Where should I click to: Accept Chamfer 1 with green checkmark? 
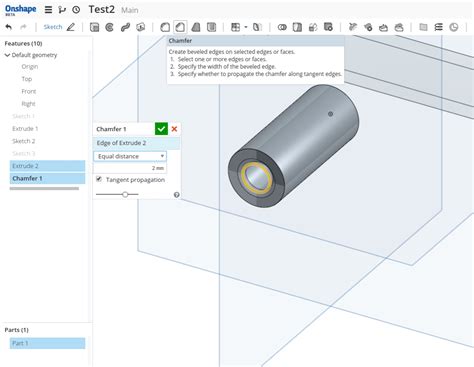pyautogui.click(x=161, y=129)
